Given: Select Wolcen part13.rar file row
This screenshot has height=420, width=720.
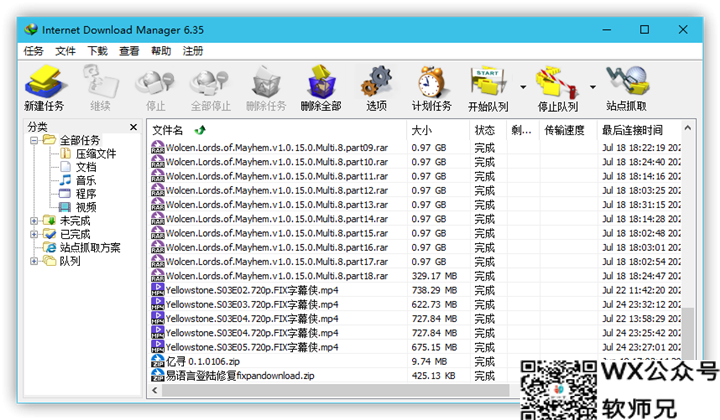Looking at the screenshot, I should coord(416,205).
